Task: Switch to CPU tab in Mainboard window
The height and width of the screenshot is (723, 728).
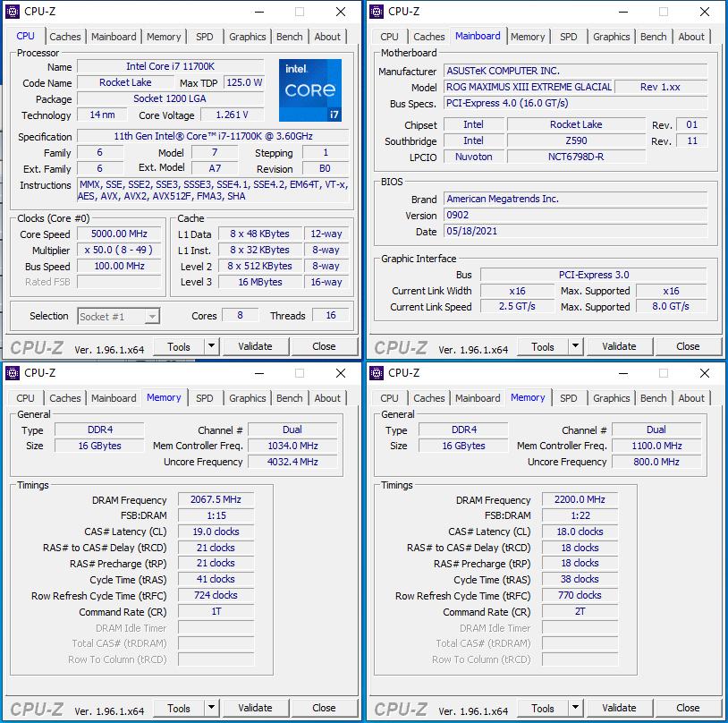Action: [x=389, y=37]
